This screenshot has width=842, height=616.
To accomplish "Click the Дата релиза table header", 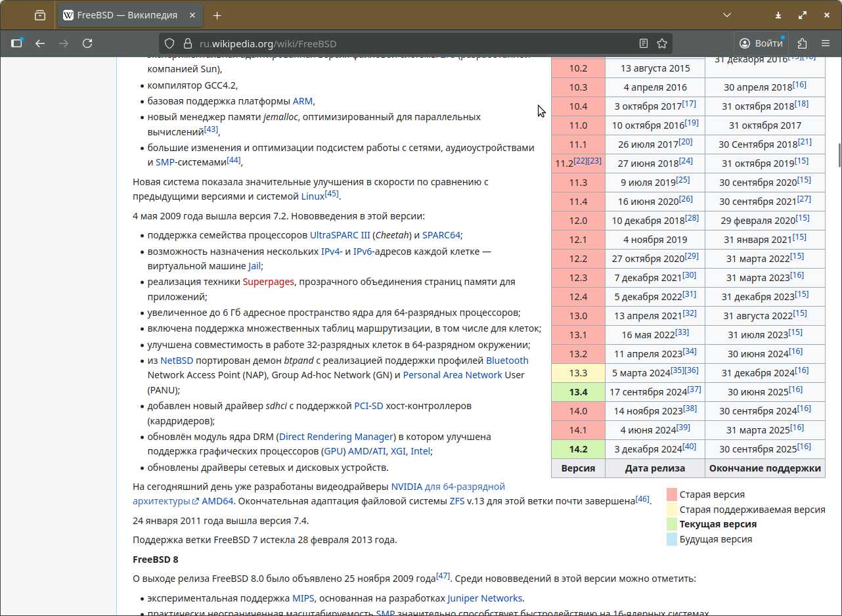I will click(x=655, y=468).
